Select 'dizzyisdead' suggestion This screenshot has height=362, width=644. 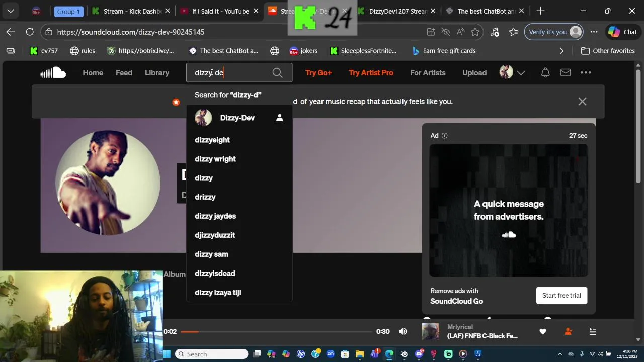coord(239,274)
